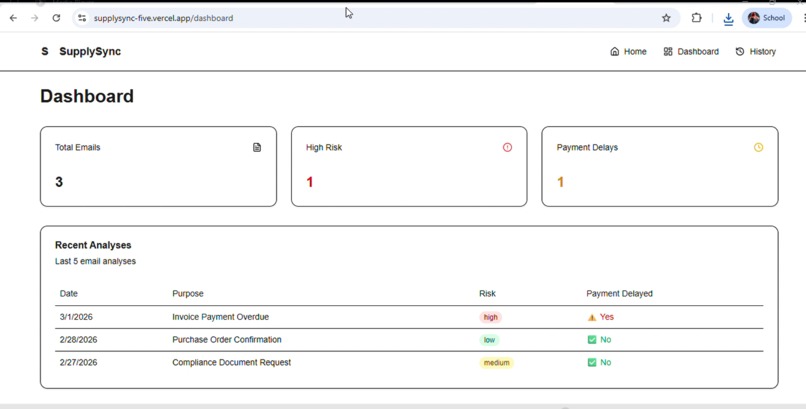Click the high risk badge
This screenshot has height=409, width=806.
(x=490, y=317)
